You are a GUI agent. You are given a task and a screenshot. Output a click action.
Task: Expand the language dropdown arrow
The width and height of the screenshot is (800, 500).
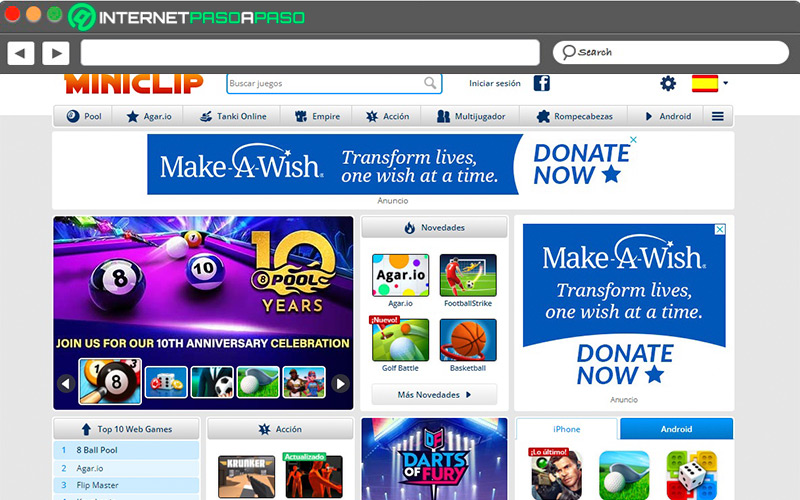(725, 83)
